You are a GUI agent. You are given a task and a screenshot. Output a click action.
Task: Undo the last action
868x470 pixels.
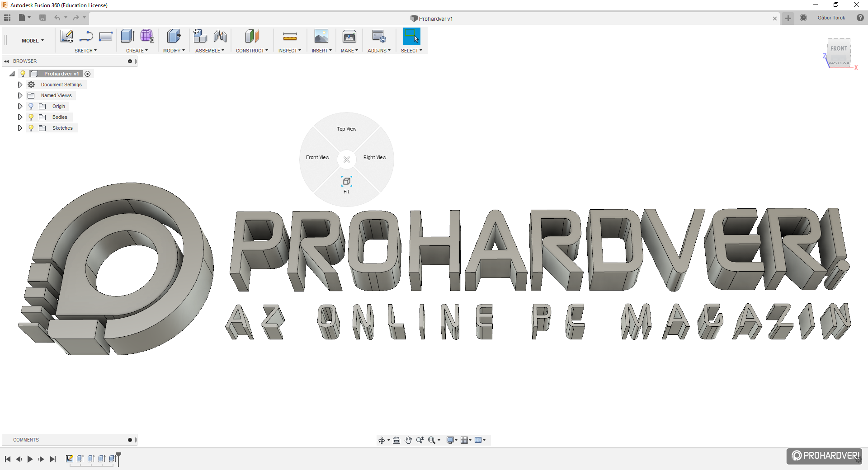pyautogui.click(x=57, y=18)
